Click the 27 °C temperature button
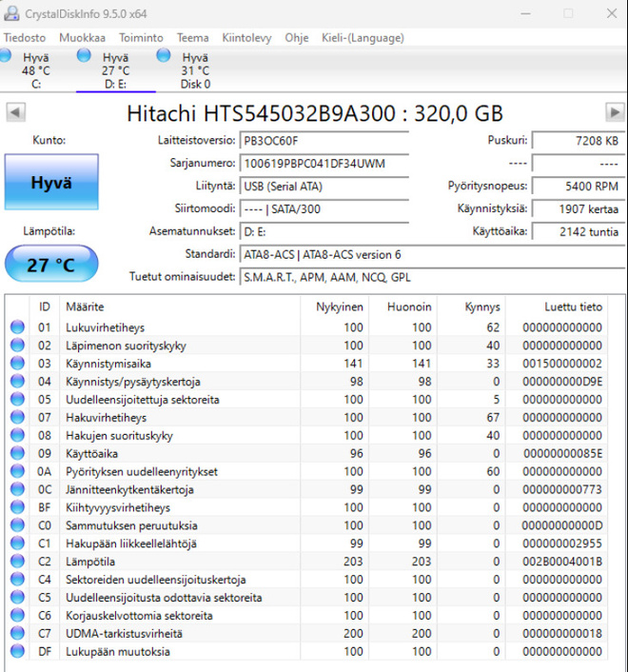The height and width of the screenshot is (672, 628). pos(51,264)
